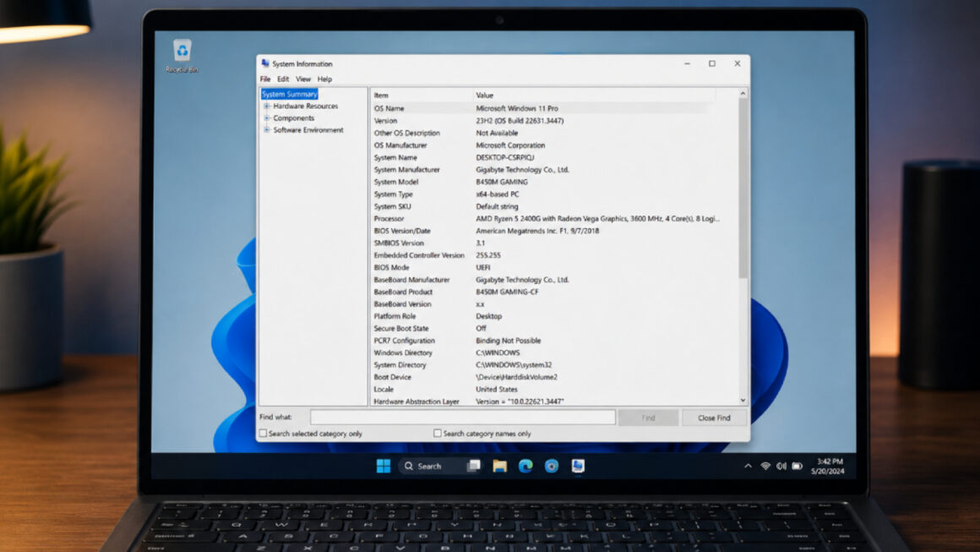Click the Binding Not Possible value
The image size is (980, 552).
[x=508, y=341]
